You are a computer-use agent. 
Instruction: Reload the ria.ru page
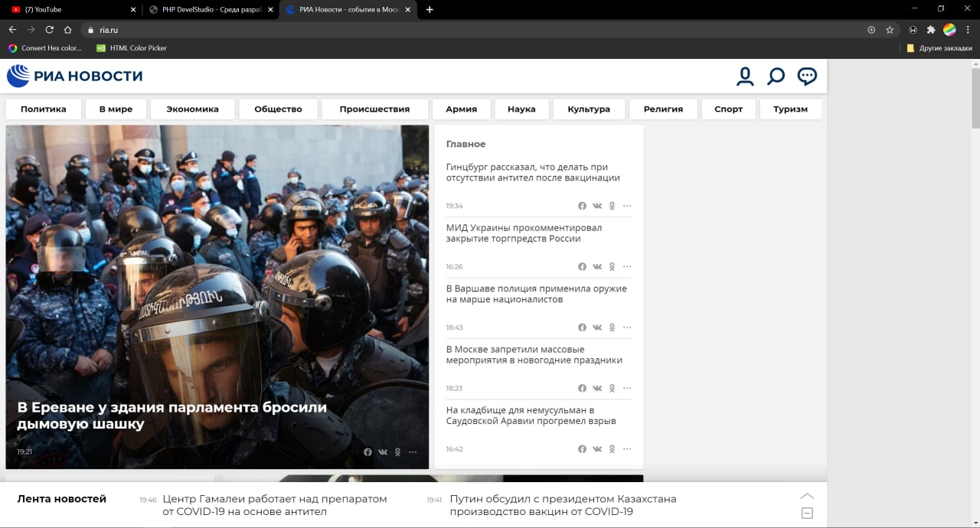coord(49,30)
